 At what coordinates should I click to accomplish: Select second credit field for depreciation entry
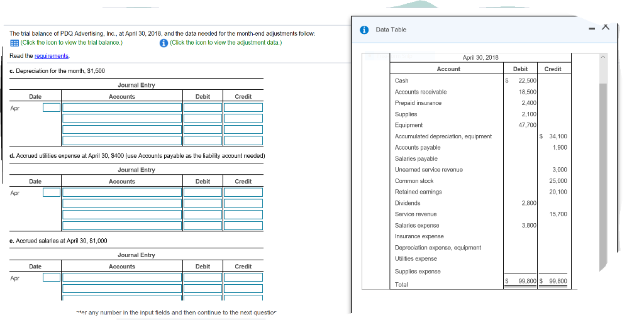pos(243,119)
